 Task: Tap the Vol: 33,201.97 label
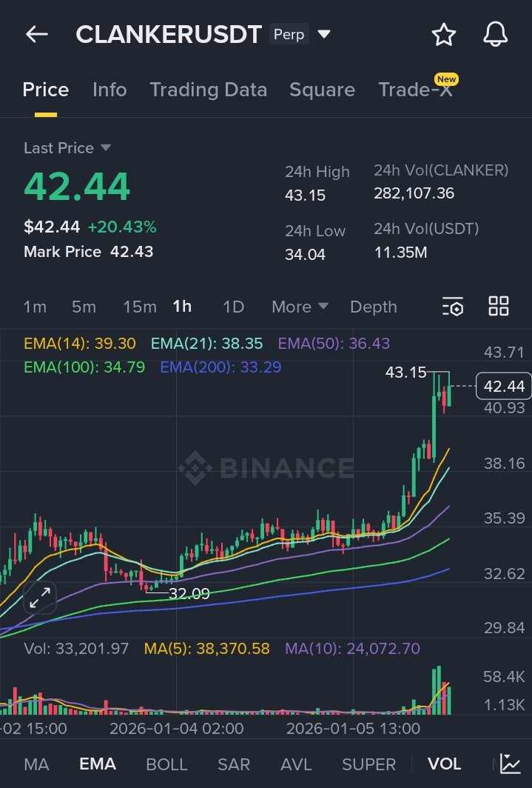(76, 648)
